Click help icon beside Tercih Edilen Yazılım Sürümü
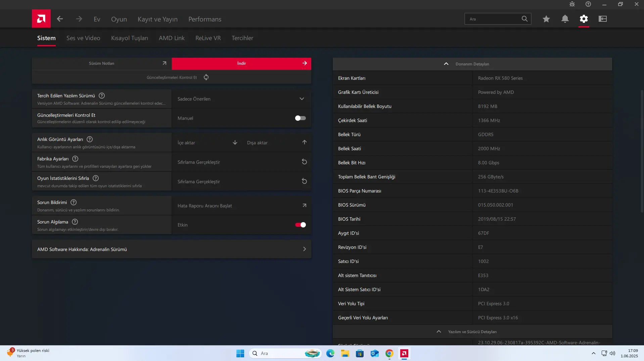This screenshot has height=361, width=644. tap(102, 96)
